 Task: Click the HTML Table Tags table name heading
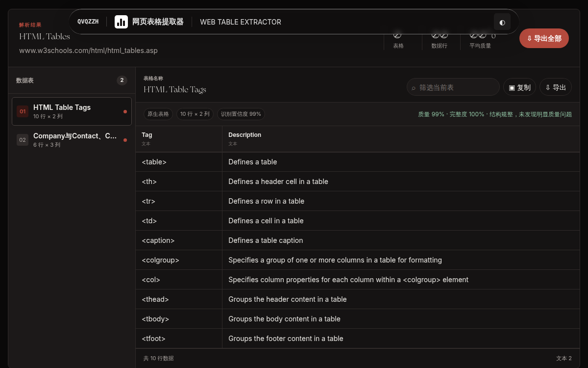175,89
